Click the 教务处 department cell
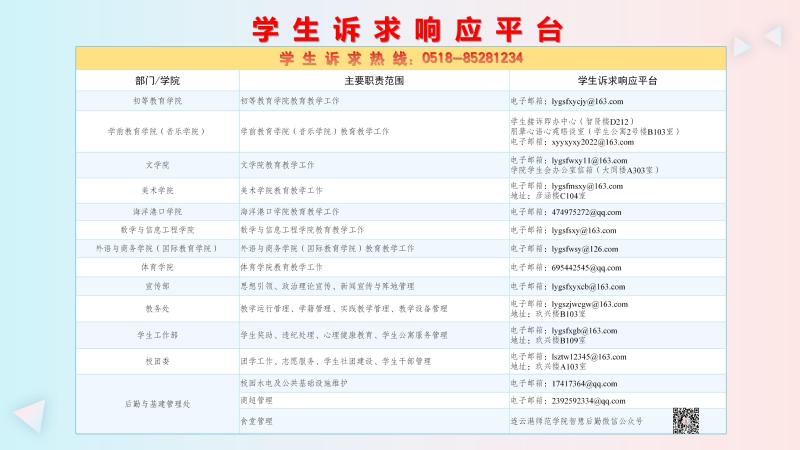Image resolution: width=800 pixels, height=450 pixels. (157, 308)
